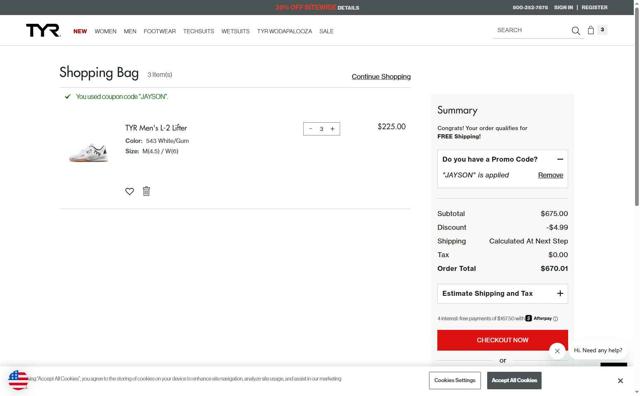Click the Subtotal $675.00 value
This screenshot has width=640, height=396.
tap(554, 214)
